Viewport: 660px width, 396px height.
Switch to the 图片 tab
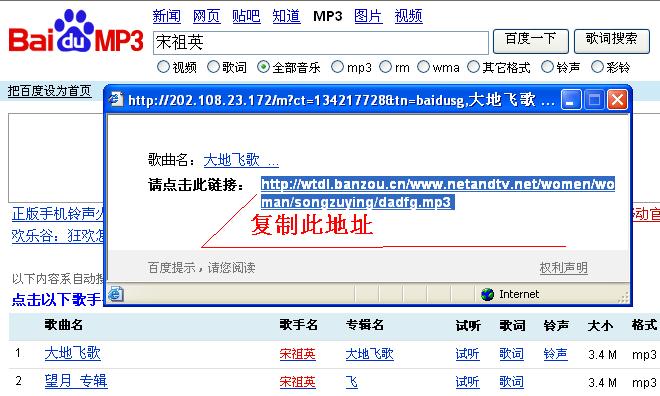pos(368,16)
